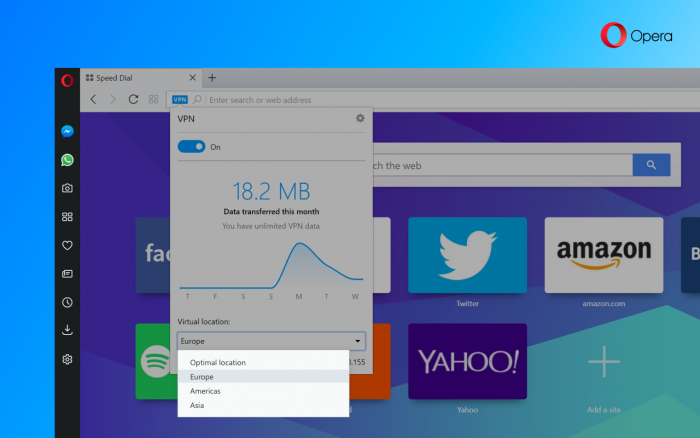This screenshot has width=700, height=438.
Task: Choose Asia as virtual location
Action: click(x=263, y=405)
